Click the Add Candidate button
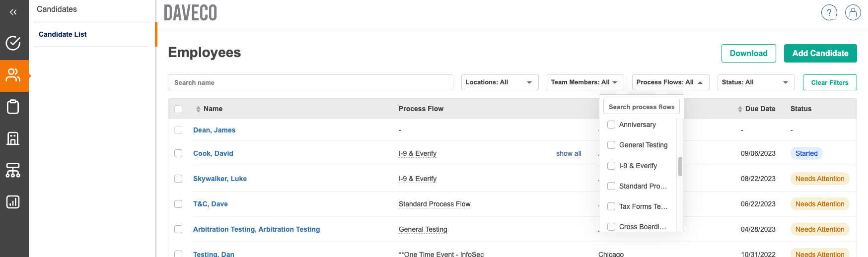This screenshot has width=868, height=257. pos(820,53)
